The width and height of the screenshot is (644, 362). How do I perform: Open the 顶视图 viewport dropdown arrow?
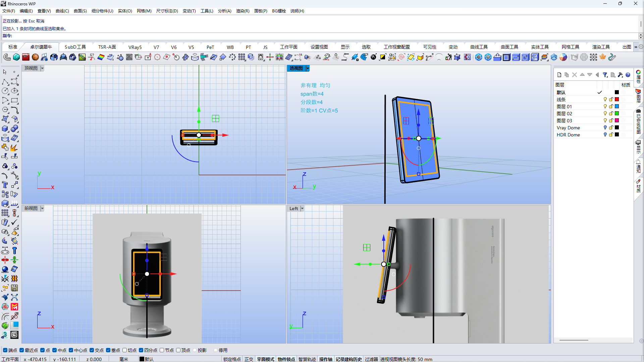(42, 68)
